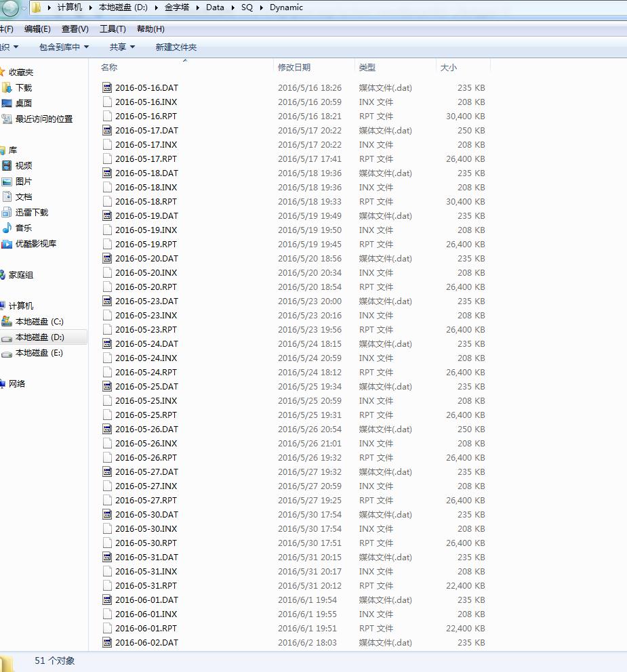This screenshot has height=672, width=627.
Task: Click the 新建文件夹 button
Action: [176, 47]
